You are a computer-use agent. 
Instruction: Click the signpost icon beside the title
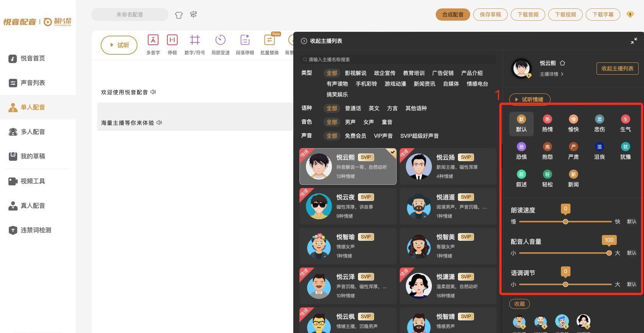(x=194, y=15)
